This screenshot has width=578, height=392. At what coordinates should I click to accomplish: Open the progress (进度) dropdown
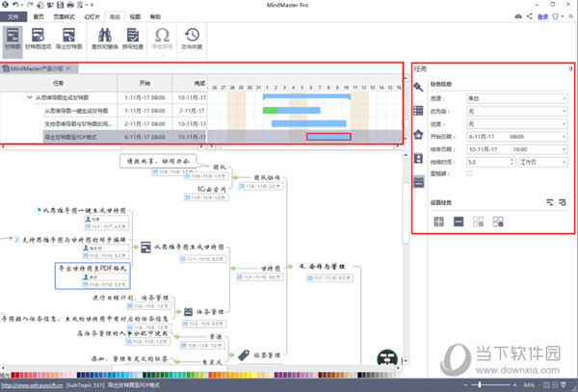pyautogui.click(x=516, y=124)
